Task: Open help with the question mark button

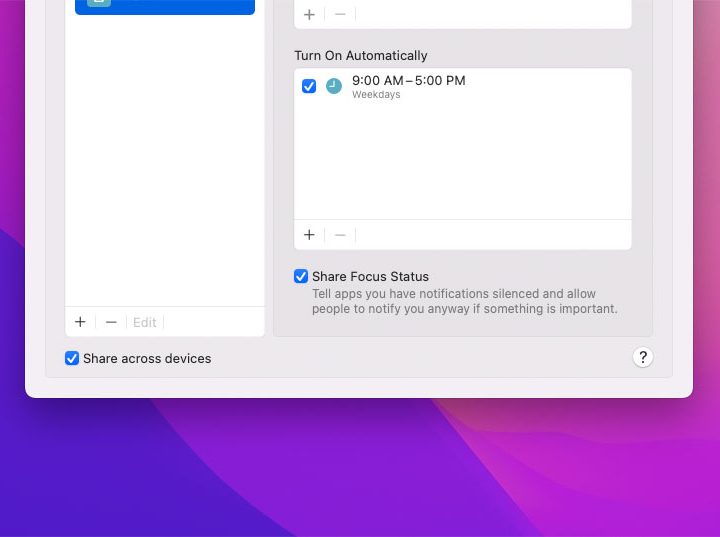Action: (643, 357)
